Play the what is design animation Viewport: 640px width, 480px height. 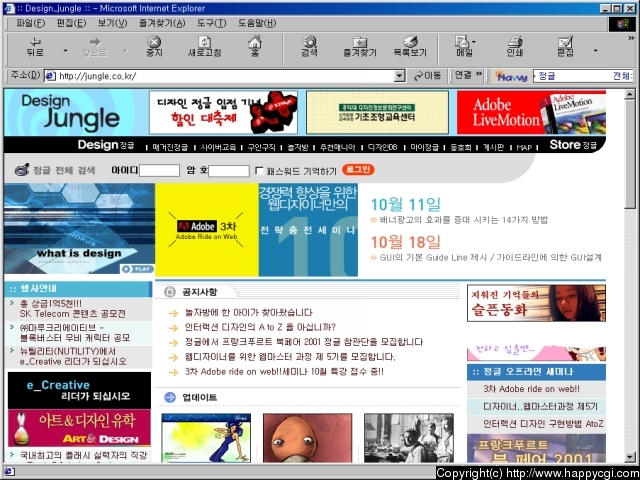(137, 269)
